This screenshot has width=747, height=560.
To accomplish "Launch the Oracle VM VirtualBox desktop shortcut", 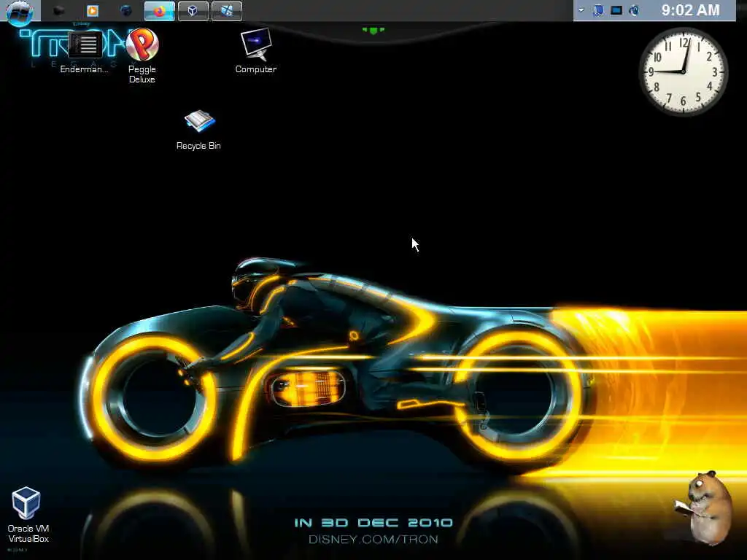I will (x=28, y=515).
